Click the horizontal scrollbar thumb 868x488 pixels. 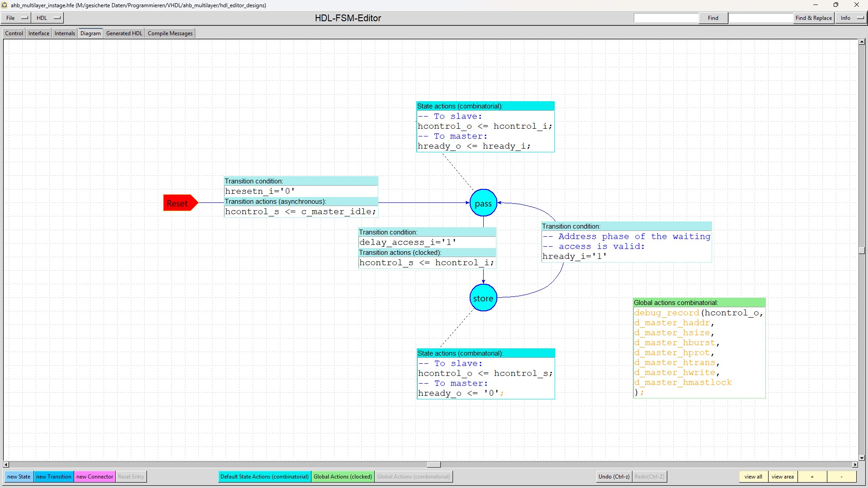click(434, 465)
